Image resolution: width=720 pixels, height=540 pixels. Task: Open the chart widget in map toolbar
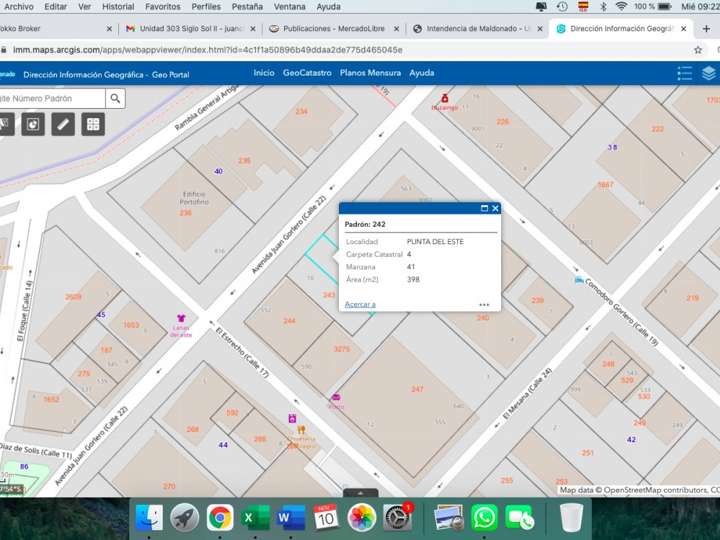tap(33, 124)
